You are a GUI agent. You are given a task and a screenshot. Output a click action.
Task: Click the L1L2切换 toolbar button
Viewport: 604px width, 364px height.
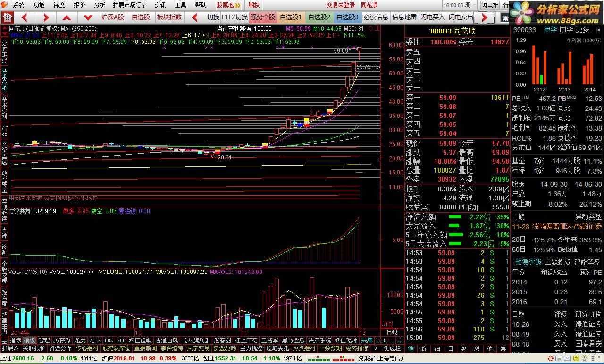(235, 17)
